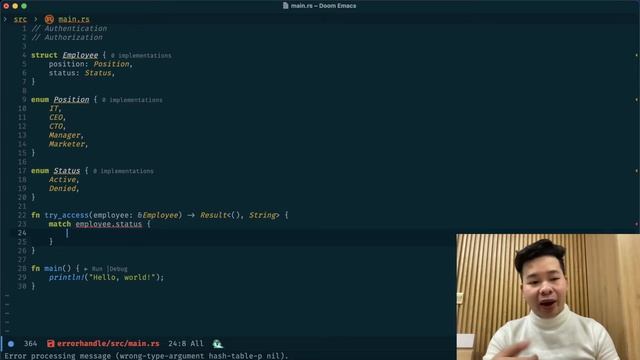Click the struct name Employee
The height and width of the screenshot is (360, 640).
coord(80,55)
